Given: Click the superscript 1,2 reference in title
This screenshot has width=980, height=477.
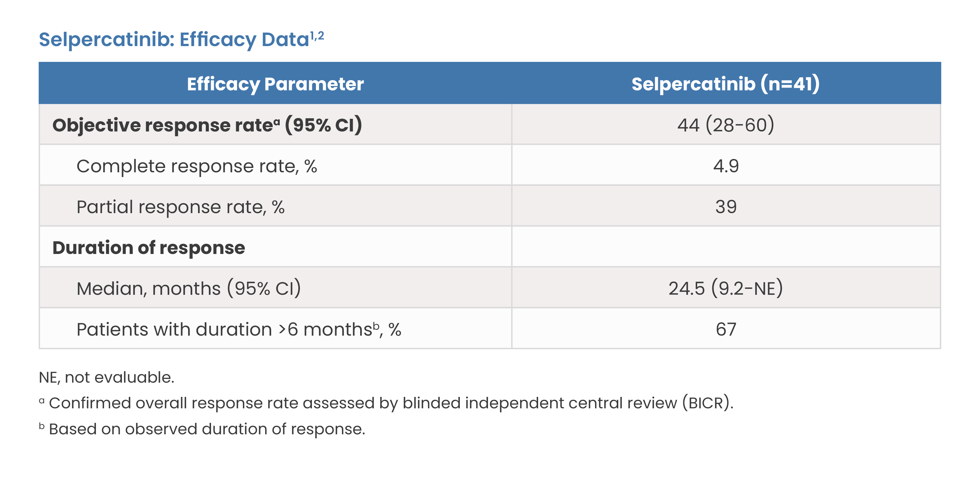Looking at the screenshot, I should 317,36.
